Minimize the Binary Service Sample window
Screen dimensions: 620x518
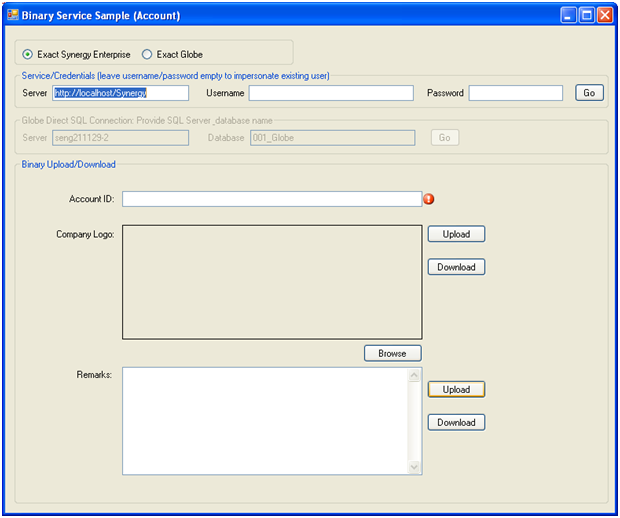coord(569,15)
